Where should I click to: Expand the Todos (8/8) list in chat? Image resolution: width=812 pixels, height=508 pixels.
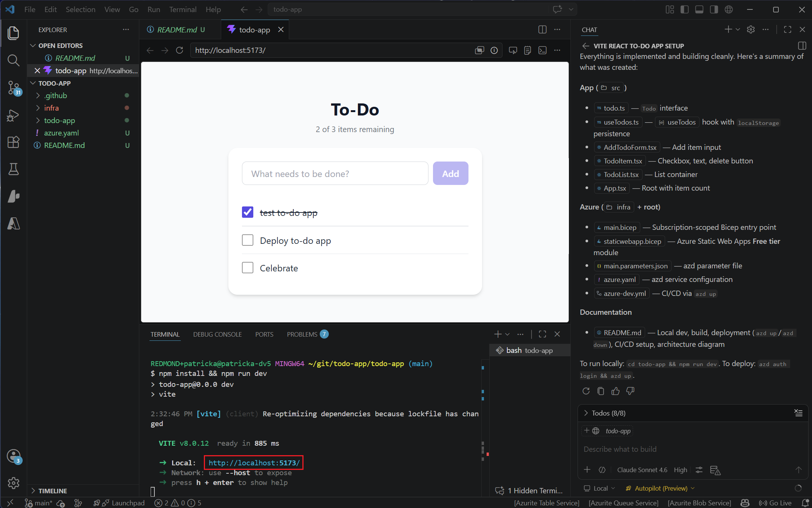[608, 413]
